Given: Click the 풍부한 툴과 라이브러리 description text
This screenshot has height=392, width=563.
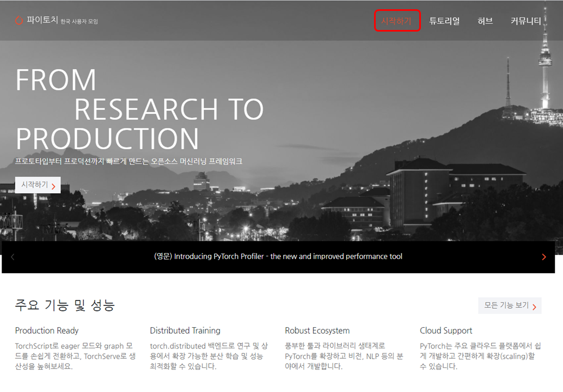Looking at the screenshot, I should [344, 356].
